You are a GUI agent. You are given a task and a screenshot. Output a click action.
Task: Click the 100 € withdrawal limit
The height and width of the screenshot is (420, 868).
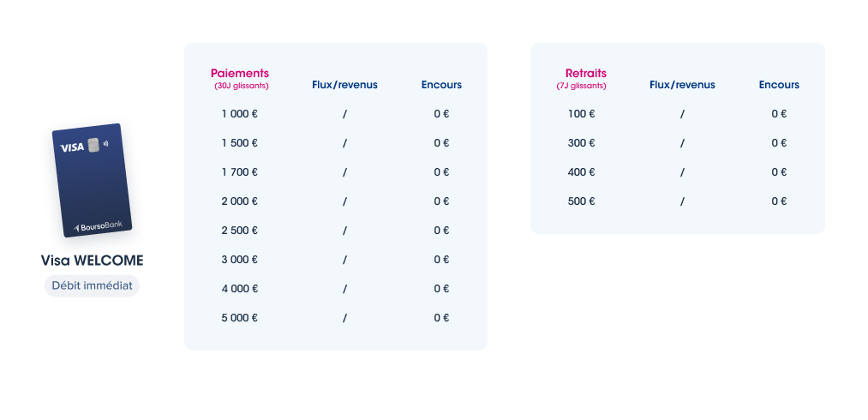[581, 114]
